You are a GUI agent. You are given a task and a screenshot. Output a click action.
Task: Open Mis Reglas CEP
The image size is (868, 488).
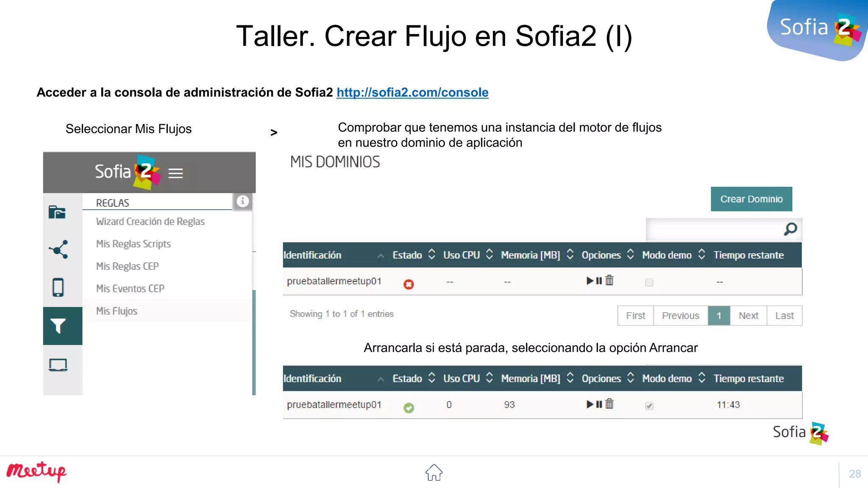click(127, 266)
